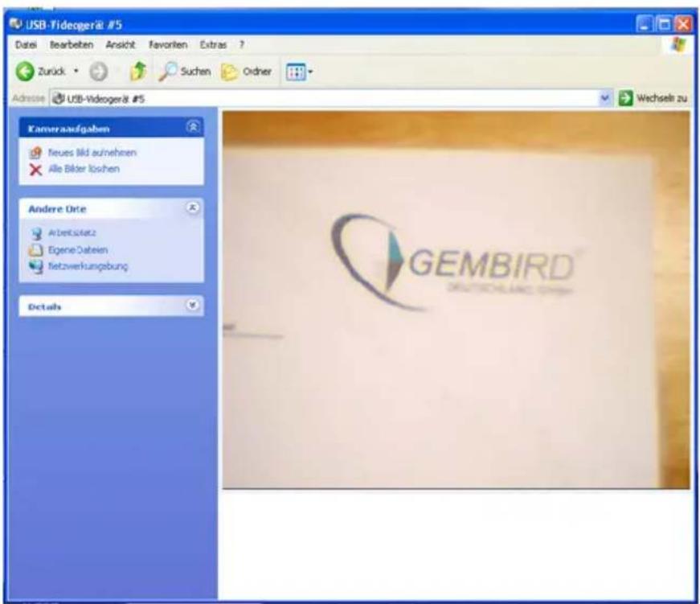
Task: Expand the address bar dropdown list
Action: (605, 98)
